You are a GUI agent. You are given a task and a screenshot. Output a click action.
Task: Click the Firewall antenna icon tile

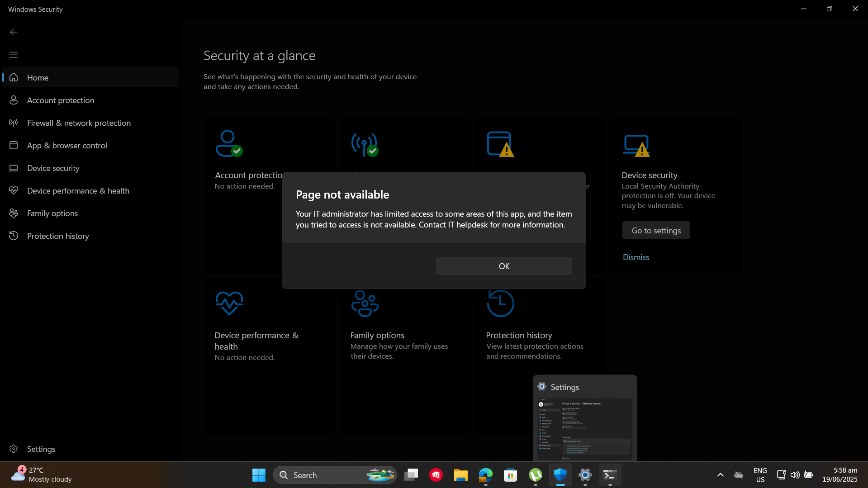pyautogui.click(x=365, y=145)
